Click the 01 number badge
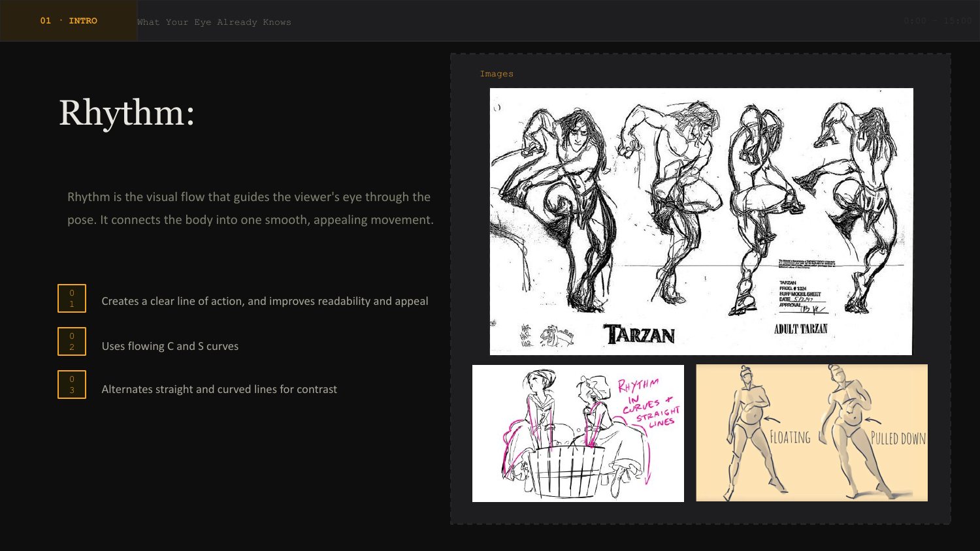This screenshot has height=551, width=980. [x=72, y=298]
